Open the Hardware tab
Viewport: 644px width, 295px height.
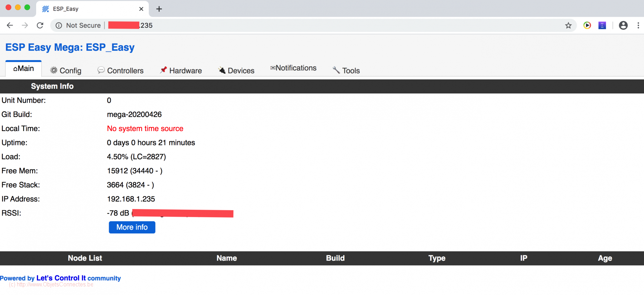click(x=181, y=71)
